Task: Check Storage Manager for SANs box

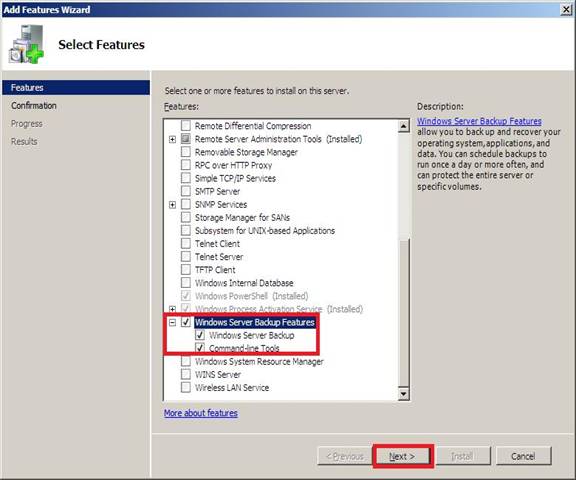Action: pos(186,217)
